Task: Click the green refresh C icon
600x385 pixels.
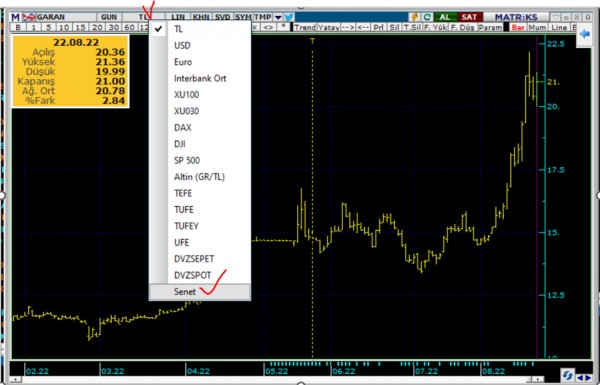Action: coord(427,17)
